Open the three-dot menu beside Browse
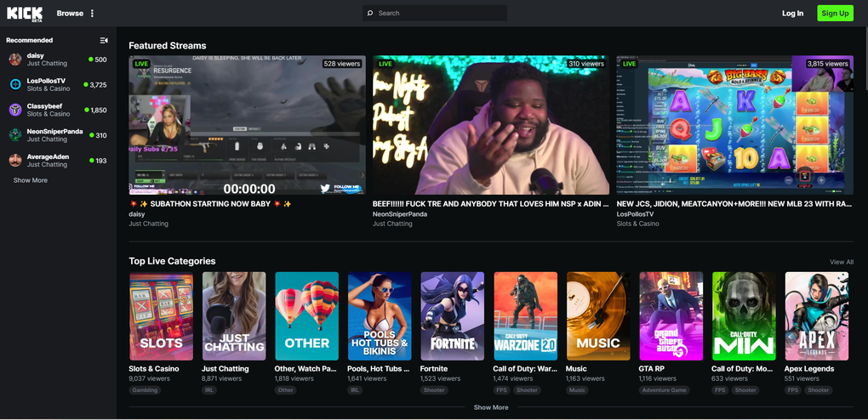Screen dimensions: 868x420 [92, 14]
